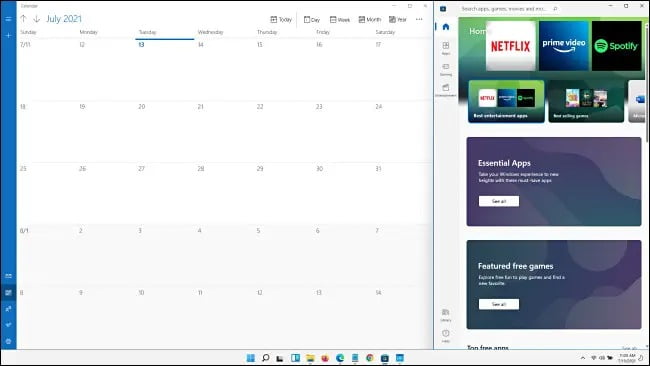Open the Store Entertainment section
Viewport: 650px width, 366px height.
pos(446,90)
